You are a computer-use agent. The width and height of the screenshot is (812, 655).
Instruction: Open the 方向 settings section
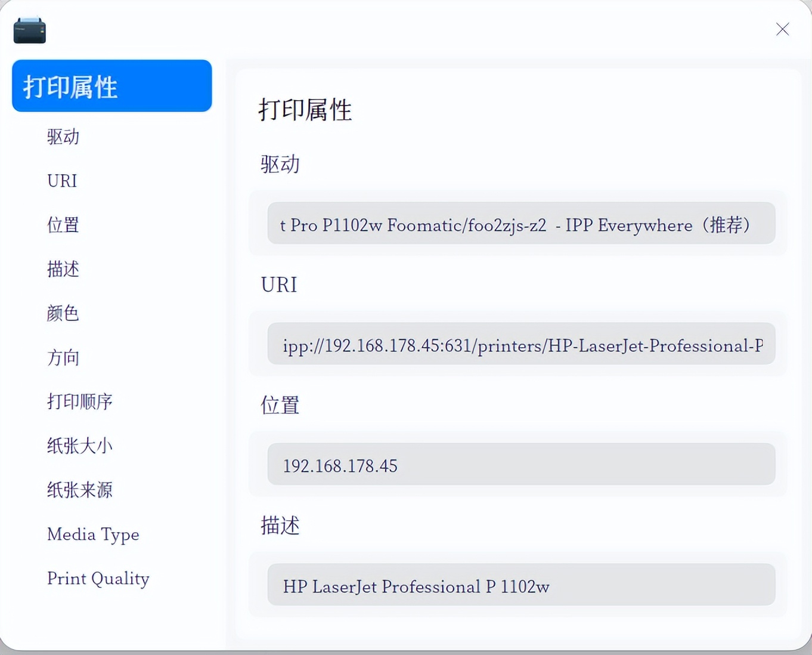[63, 357]
